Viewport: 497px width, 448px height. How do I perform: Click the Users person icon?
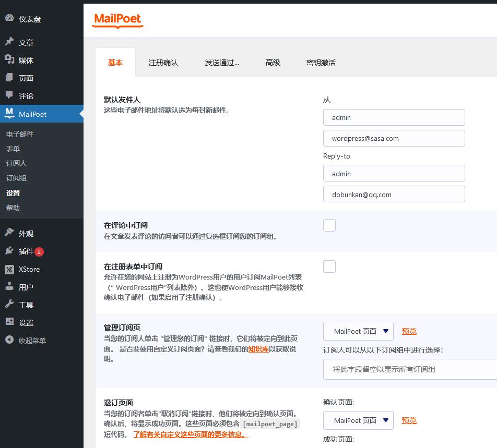tap(9, 286)
